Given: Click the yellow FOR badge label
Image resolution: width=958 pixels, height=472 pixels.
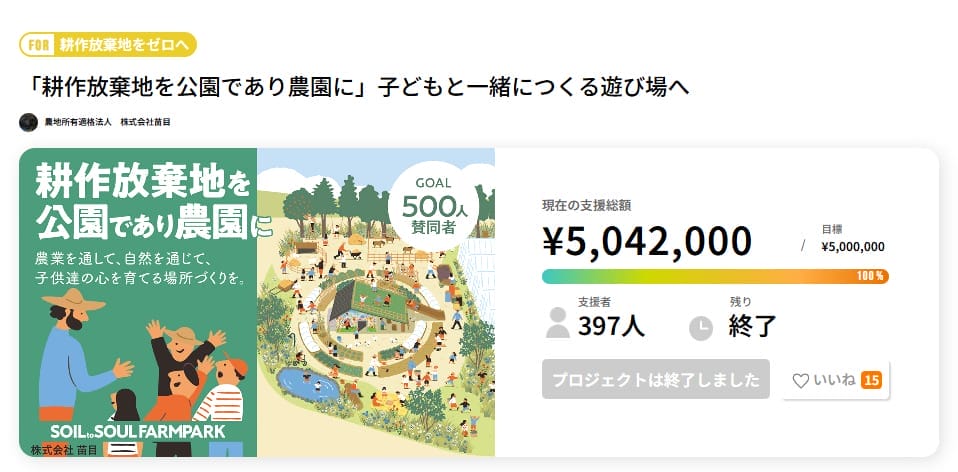Looking at the screenshot, I should pyautogui.click(x=37, y=45).
